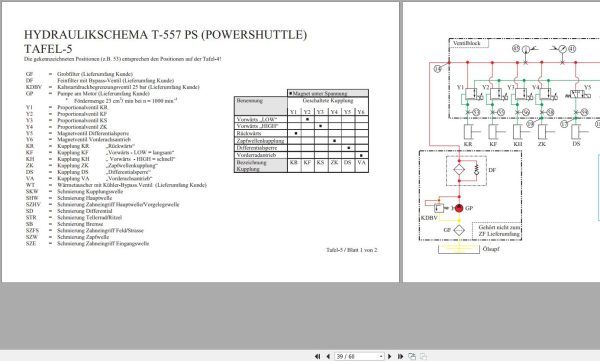Click the Y6 column header in table
This screenshot has width=600, height=361.
(361, 112)
